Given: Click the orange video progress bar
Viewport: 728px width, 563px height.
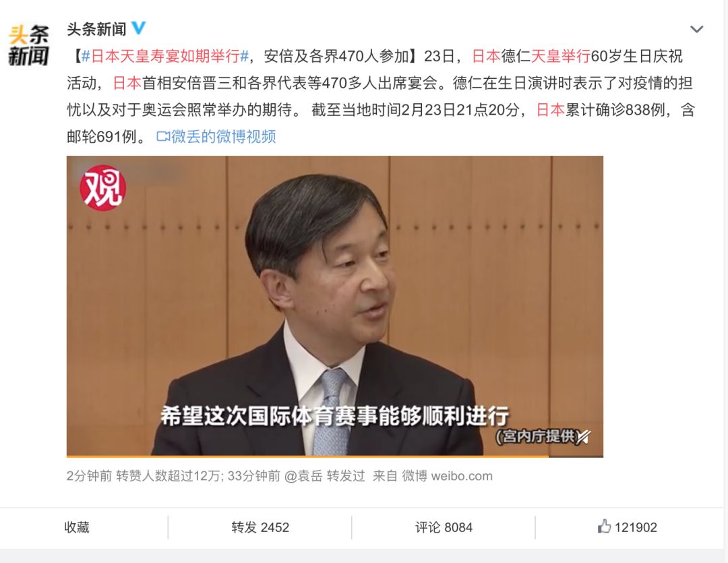Looking at the screenshot, I should (x=307, y=456).
